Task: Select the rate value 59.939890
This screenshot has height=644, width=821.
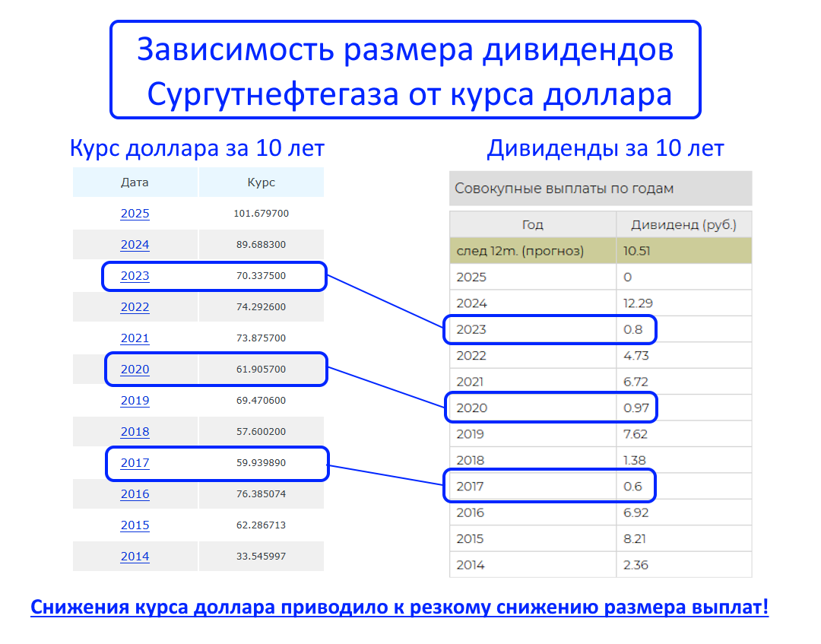Action: tap(262, 462)
